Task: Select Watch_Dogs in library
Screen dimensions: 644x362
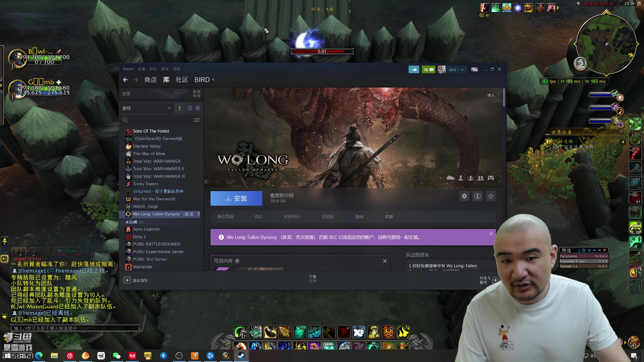Action: point(145,206)
